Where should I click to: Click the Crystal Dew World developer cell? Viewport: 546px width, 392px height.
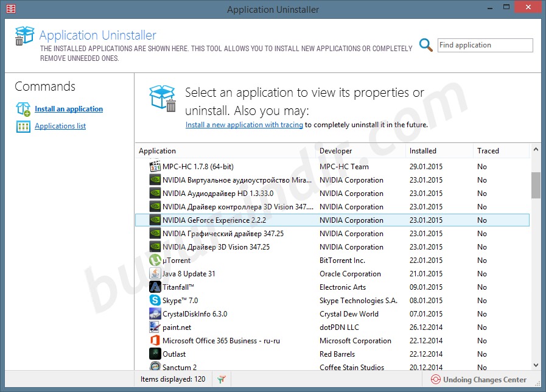coord(349,314)
